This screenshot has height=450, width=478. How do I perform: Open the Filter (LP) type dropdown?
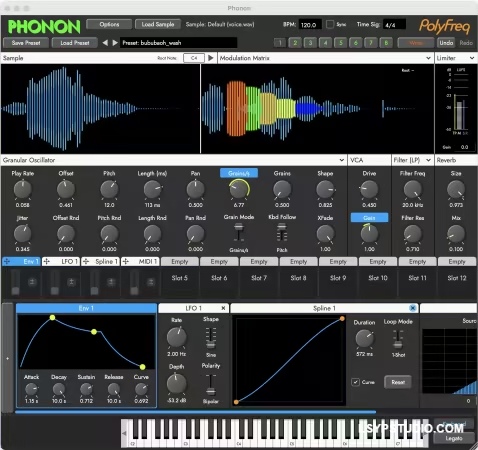point(428,160)
